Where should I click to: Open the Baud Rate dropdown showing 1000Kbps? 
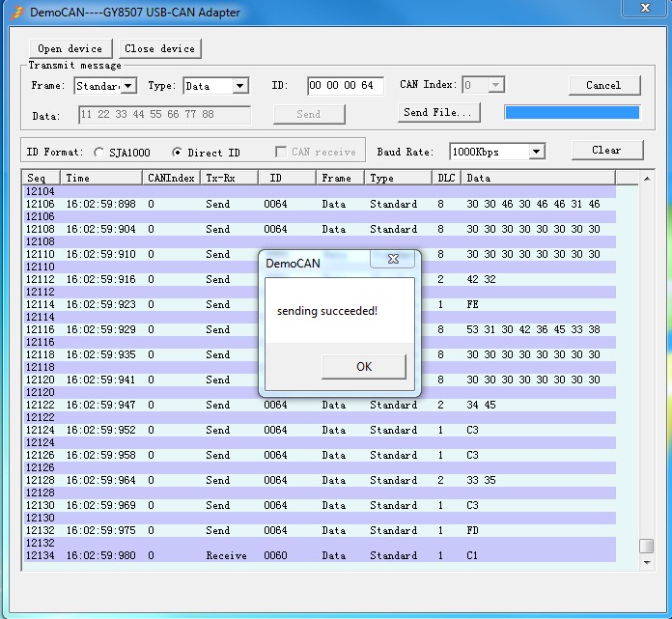coord(536,152)
